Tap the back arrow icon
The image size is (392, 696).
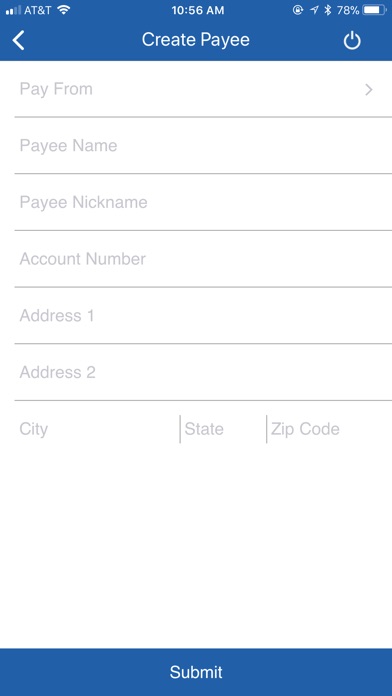click(x=19, y=40)
